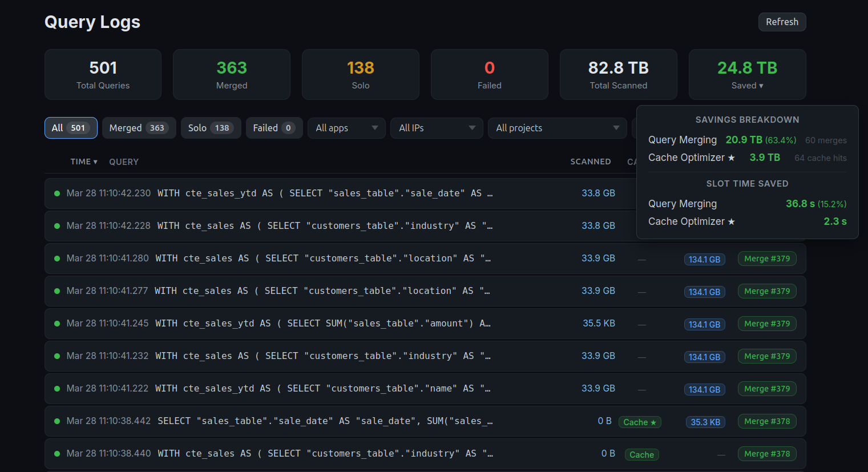868x472 pixels.
Task: Click 134.1 GB badge on 11:10:41.222 row
Action: pos(705,389)
